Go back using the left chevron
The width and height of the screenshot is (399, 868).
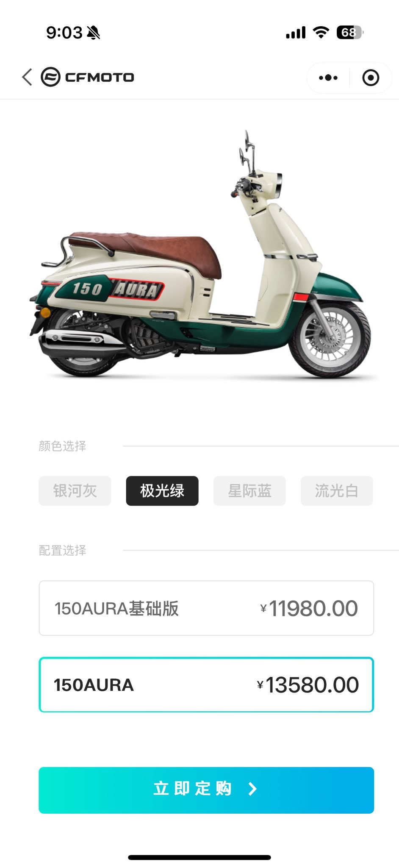click(27, 77)
